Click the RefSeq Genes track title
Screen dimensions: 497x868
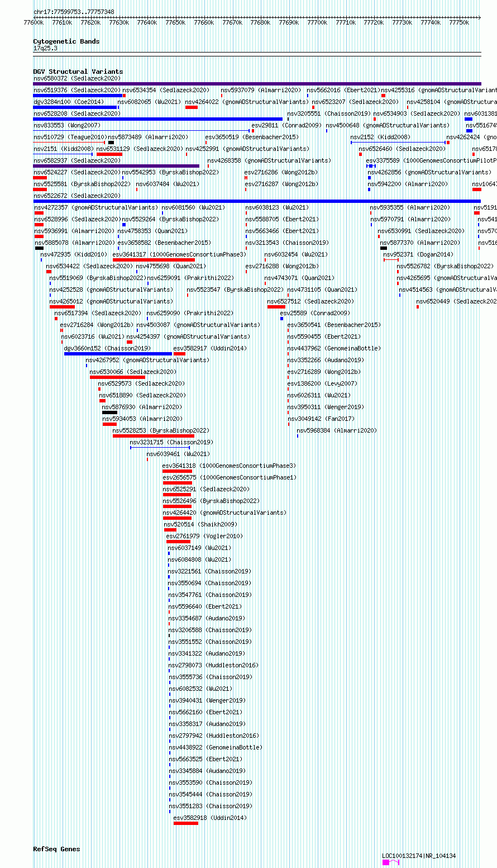56,849
